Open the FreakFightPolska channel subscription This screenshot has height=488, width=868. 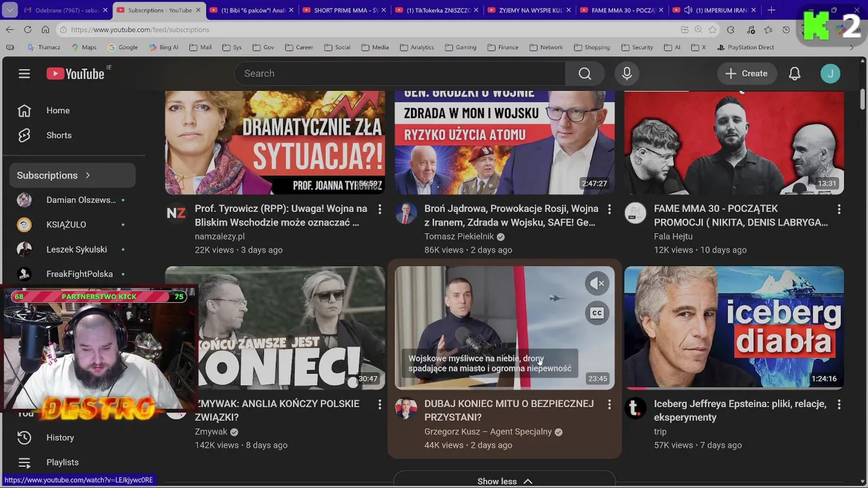(x=73, y=274)
